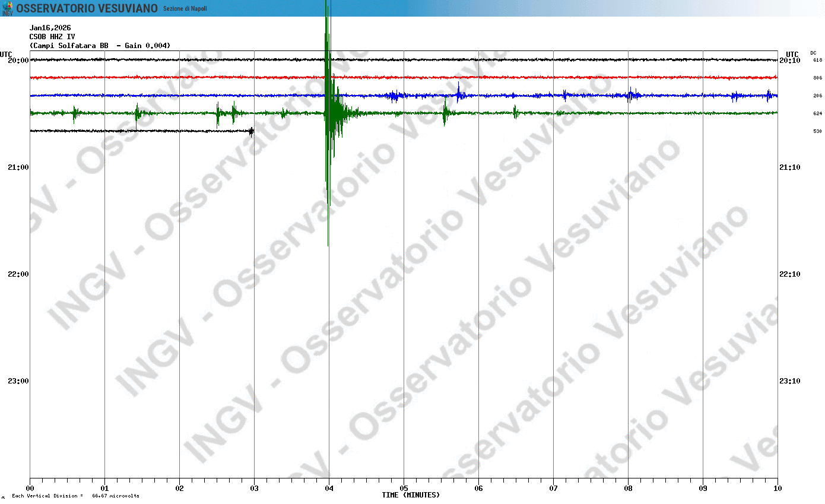Click the DC value 530
This screenshot has height=504, width=825.
pos(817,131)
